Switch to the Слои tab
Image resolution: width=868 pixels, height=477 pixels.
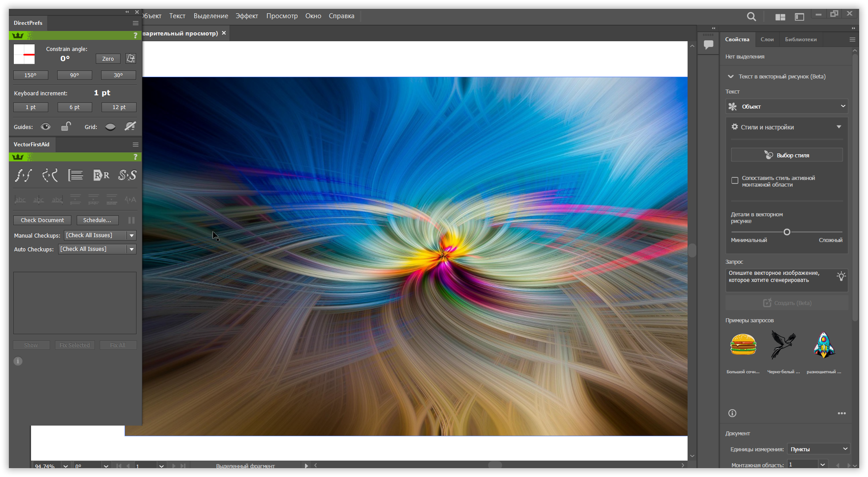[767, 39]
